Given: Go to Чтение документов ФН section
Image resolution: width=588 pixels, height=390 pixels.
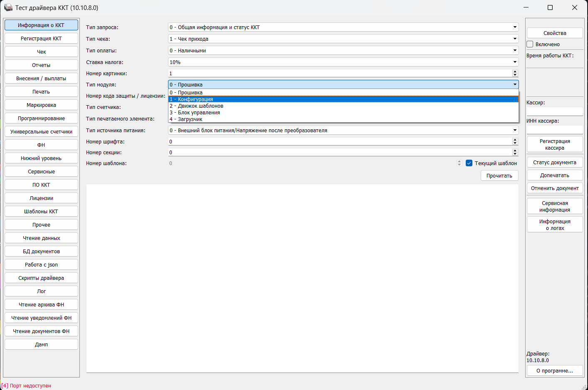Looking at the screenshot, I should pyautogui.click(x=41, y=331).
